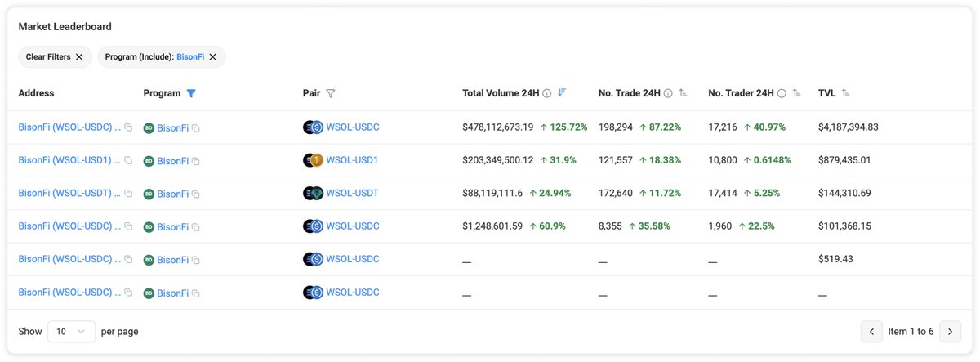980x362 pixels.
Task: Click the $144,310.69 TVL value
Action: pos(844,193)
